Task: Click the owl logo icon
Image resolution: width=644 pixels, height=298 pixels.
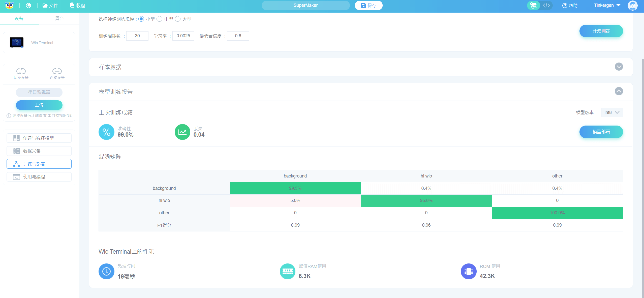Action: [9, 5]
